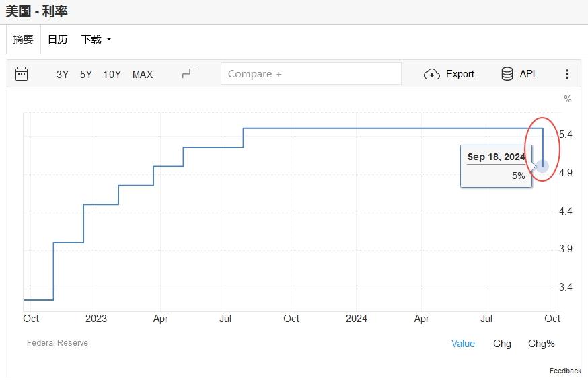Click the Sep 18, 2024 data point
The height and width of the screenshot is (382, 588).
tap(542, 166)
